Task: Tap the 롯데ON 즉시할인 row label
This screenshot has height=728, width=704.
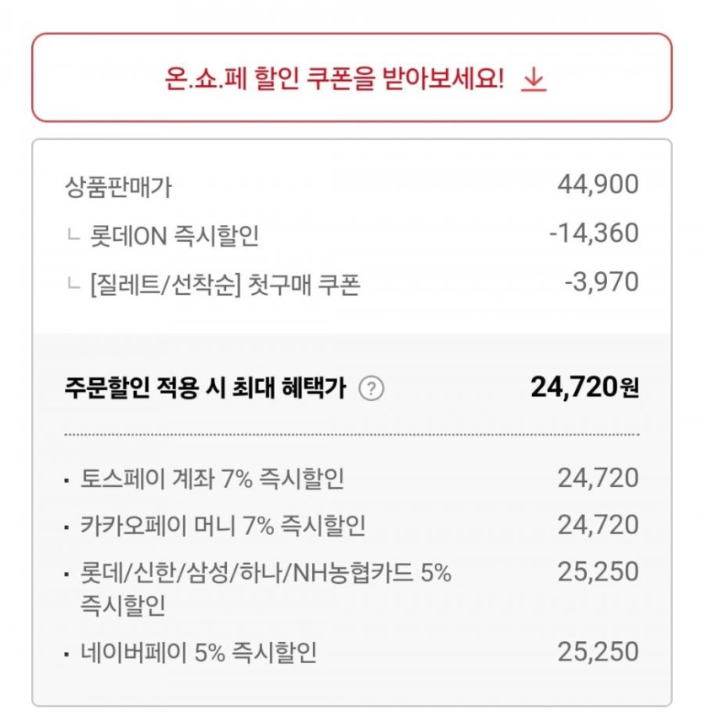Action: 175,235
